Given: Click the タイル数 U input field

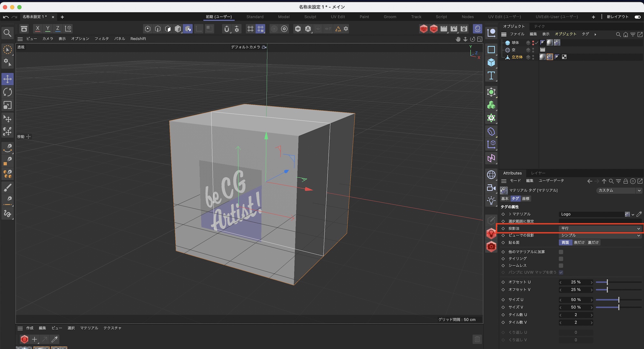Looking at the screenshot, I should 576,315.
